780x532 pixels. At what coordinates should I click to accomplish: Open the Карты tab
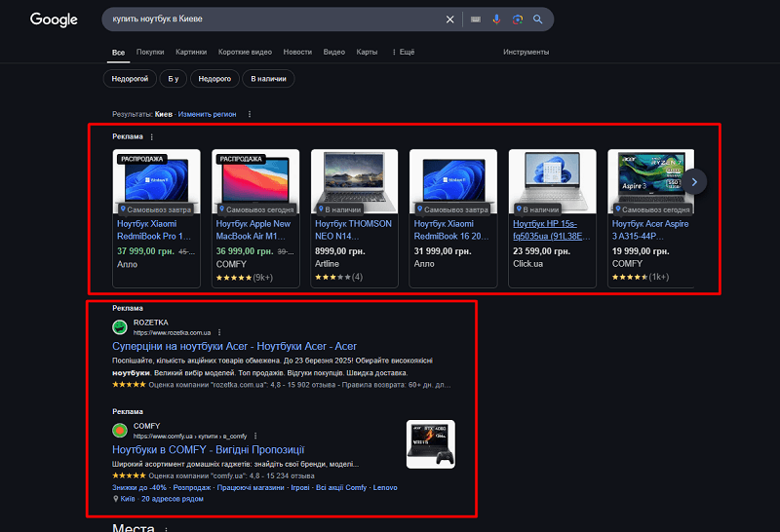[x=367, y=52]
